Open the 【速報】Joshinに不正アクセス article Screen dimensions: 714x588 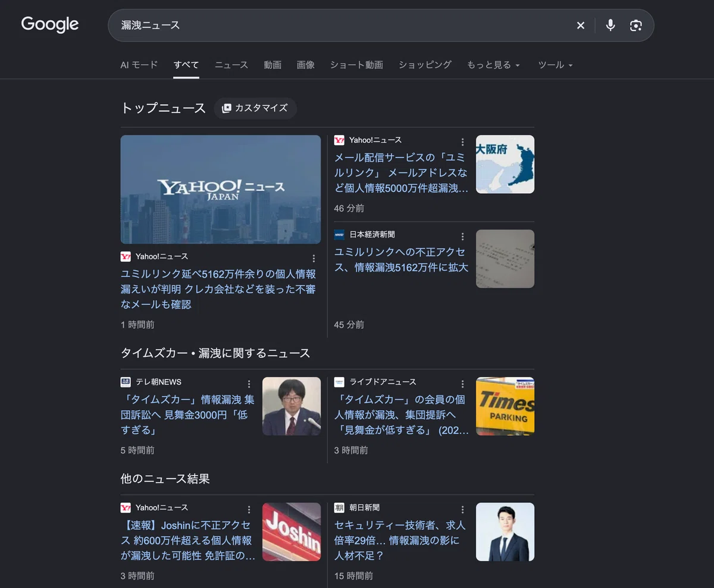pos(187,540)
